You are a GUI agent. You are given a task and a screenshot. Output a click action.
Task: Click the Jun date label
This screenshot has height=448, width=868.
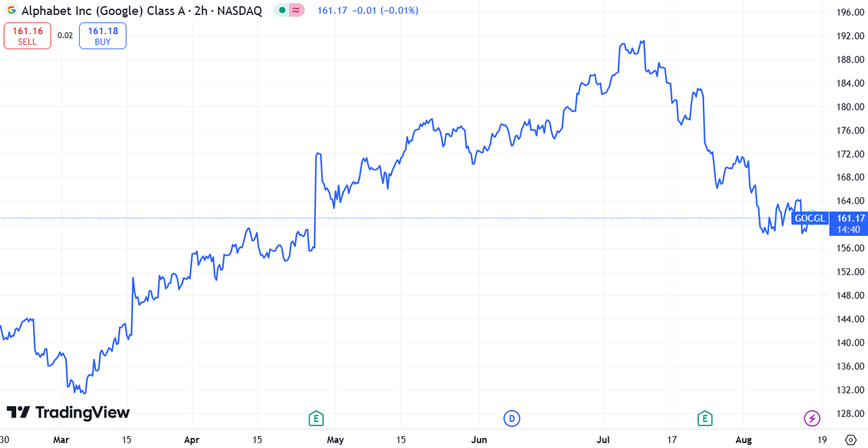pos(479,440)
